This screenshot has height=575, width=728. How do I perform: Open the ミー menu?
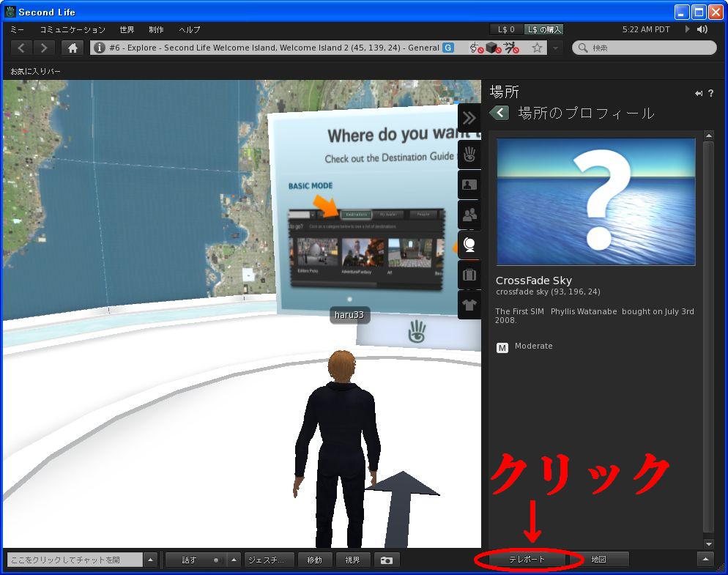click(x=17, y=30)
